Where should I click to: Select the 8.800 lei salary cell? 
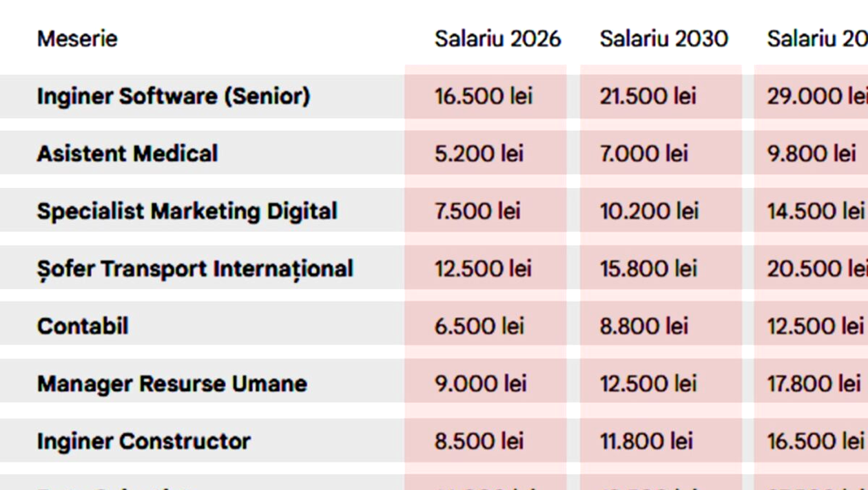[x=643, y=326]
